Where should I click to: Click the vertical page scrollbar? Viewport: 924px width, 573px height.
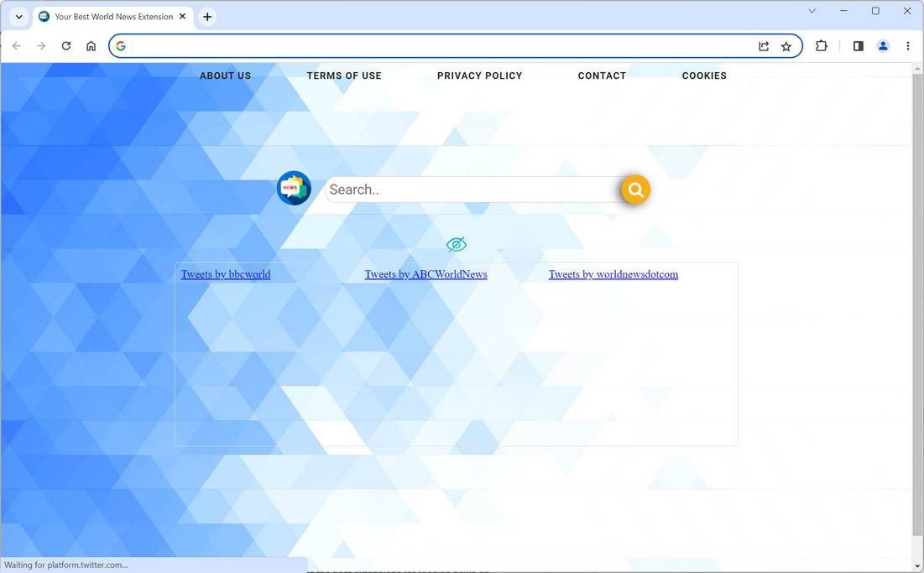(917, 306)
